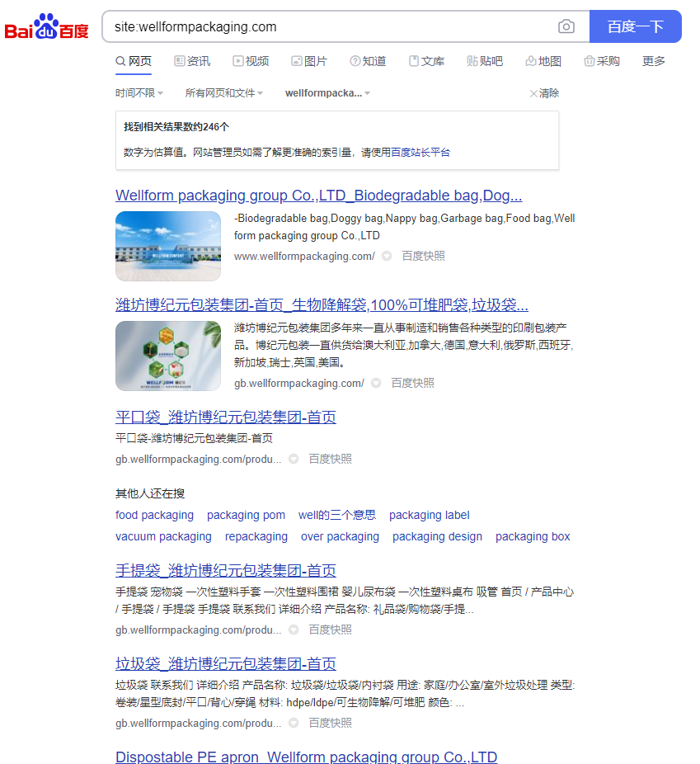Viewport: 700px width, 764px height.
Task: Search related term packaging label
Action: point(430,515)
